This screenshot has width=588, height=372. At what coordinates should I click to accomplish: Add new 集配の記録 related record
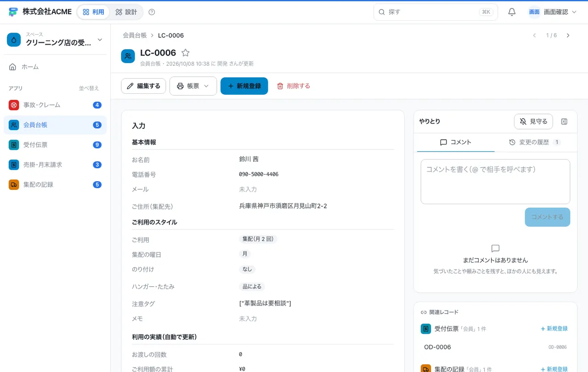click(554, 369)
